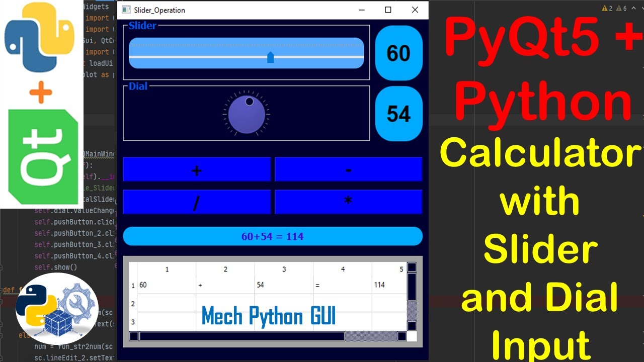Image resolution: width=644 pixels, height=362 pixels.
Task: Select table cell containing 60
Action: 167,285
